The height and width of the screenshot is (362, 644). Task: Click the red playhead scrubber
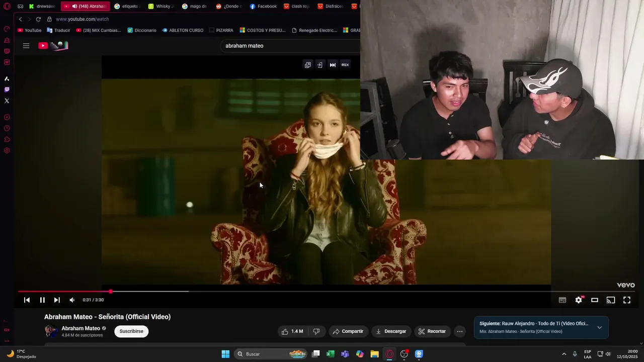pyautogui.click(x=111, y=291)
